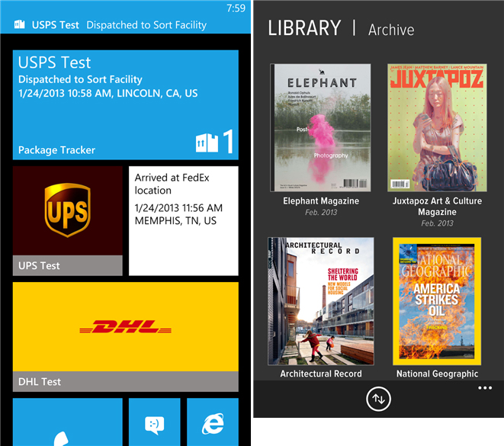Tap the Package Tracker icon in notification banner

pos(18,24)
